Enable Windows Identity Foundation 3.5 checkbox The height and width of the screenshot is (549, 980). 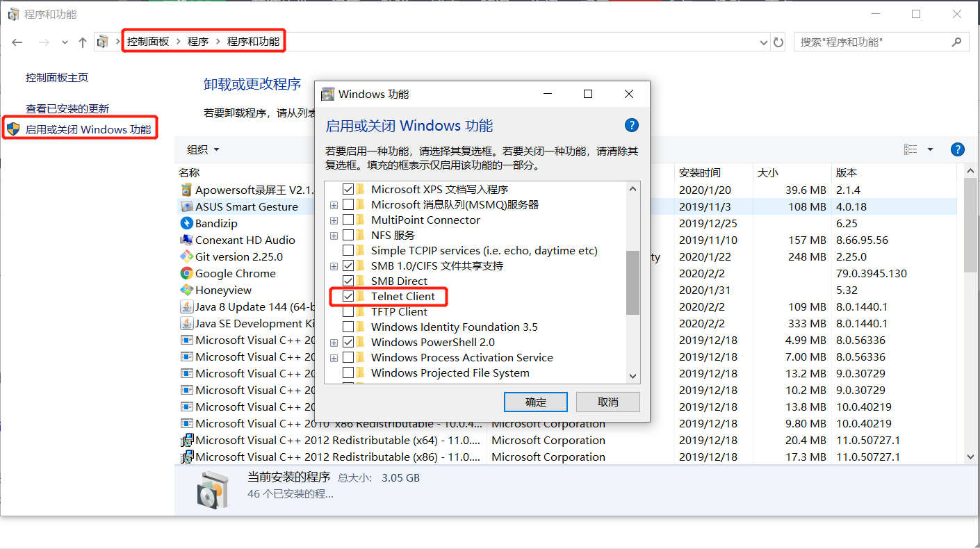coord(348,327)
